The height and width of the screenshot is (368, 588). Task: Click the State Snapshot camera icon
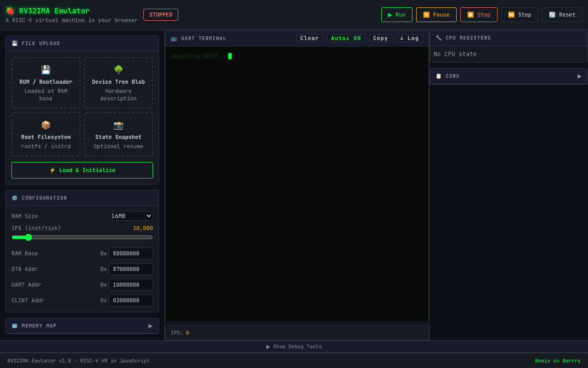tap(119, 125)
